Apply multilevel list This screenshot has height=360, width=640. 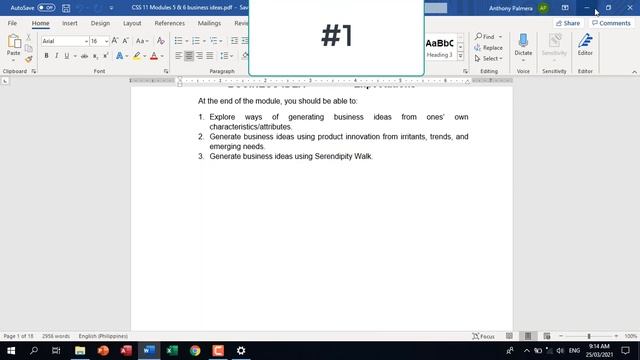(213, 41)
